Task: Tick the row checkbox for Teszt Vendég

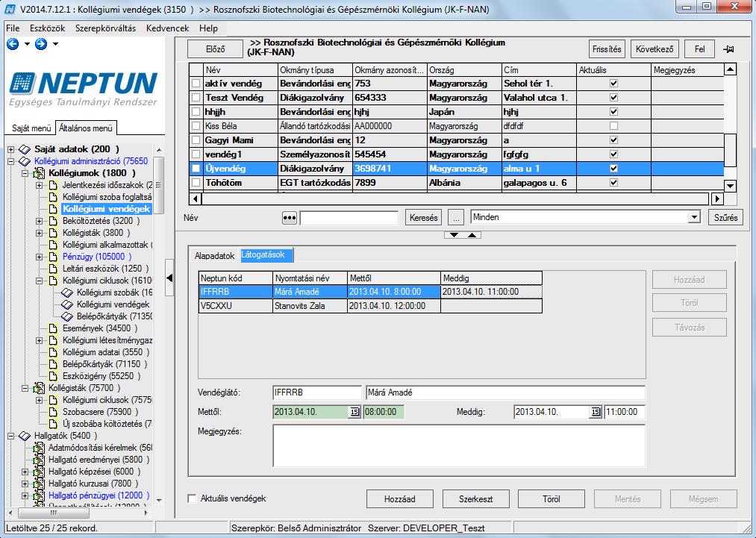Action: (196, 98)
